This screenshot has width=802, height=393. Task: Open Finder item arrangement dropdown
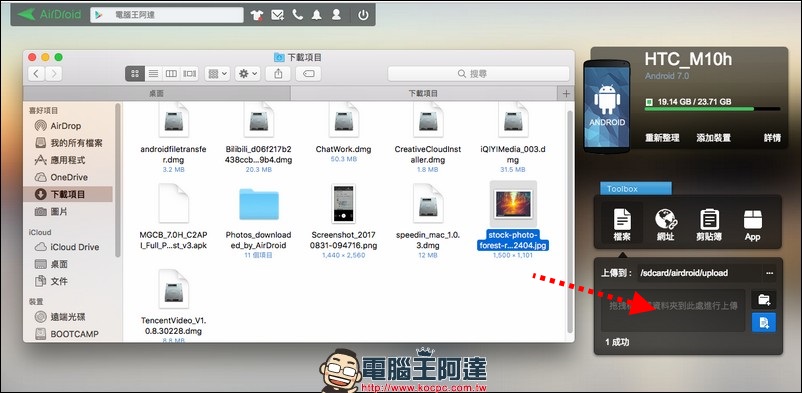217,74
